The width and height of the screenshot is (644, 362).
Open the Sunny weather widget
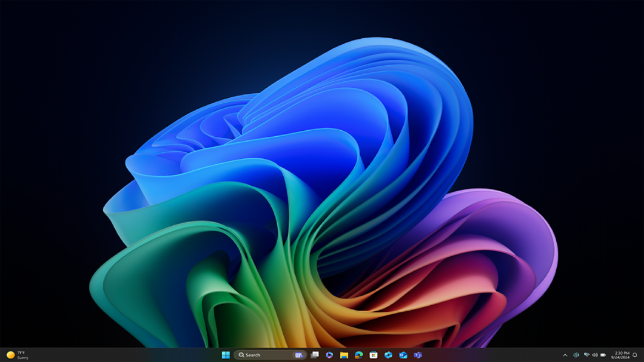coord(17,355)
